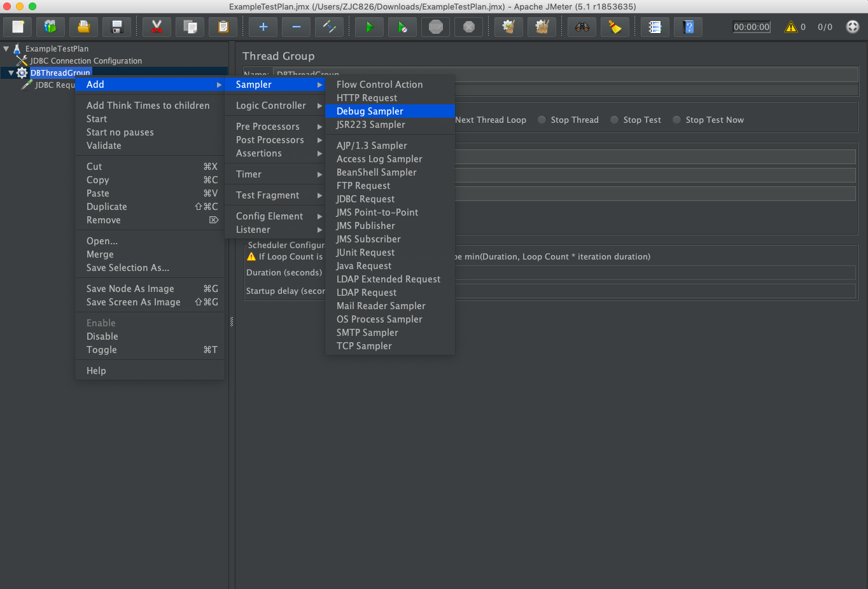
Task: Click the Reset search broom icon
Action: (615, 27)
